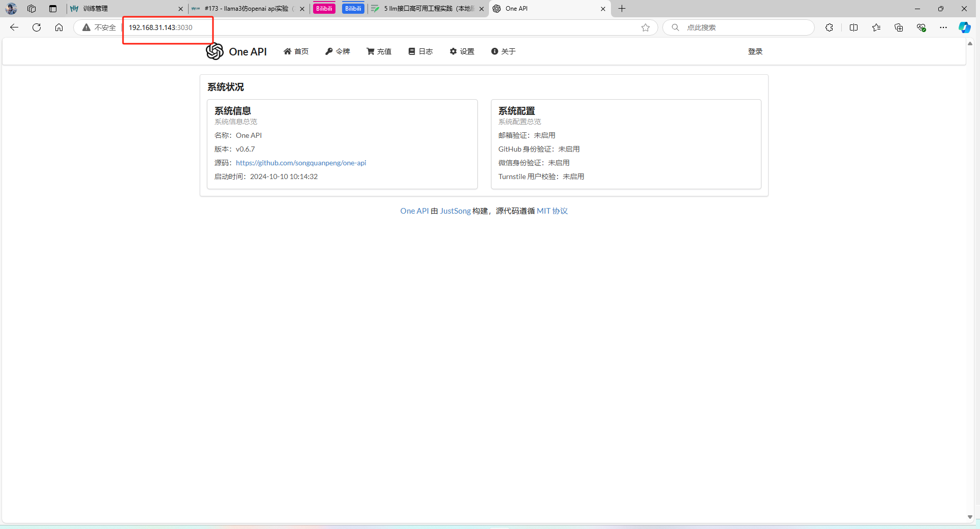The image size is (980, 529).
Task: Open browser essentials heart icon
Action: pos(921,27)
